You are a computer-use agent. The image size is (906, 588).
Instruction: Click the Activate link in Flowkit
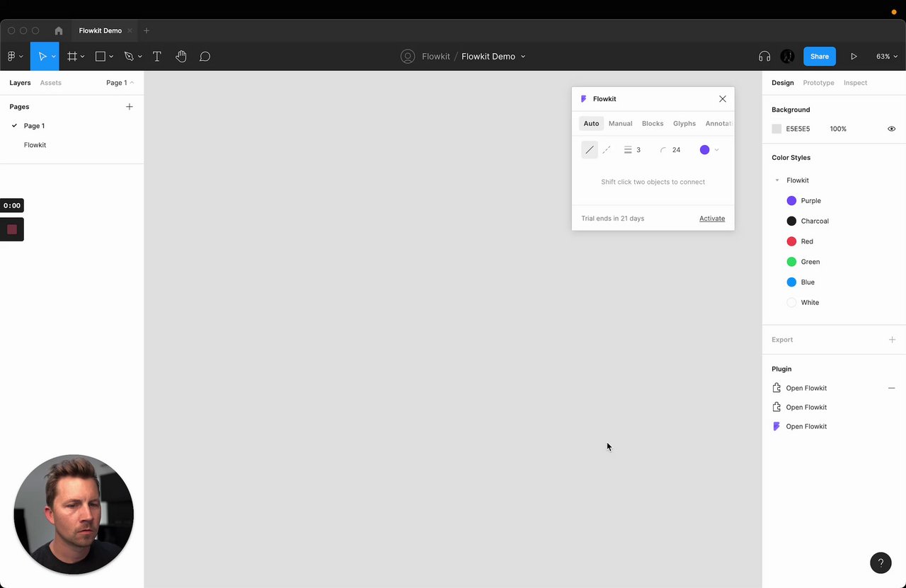(x=712, y=219)
